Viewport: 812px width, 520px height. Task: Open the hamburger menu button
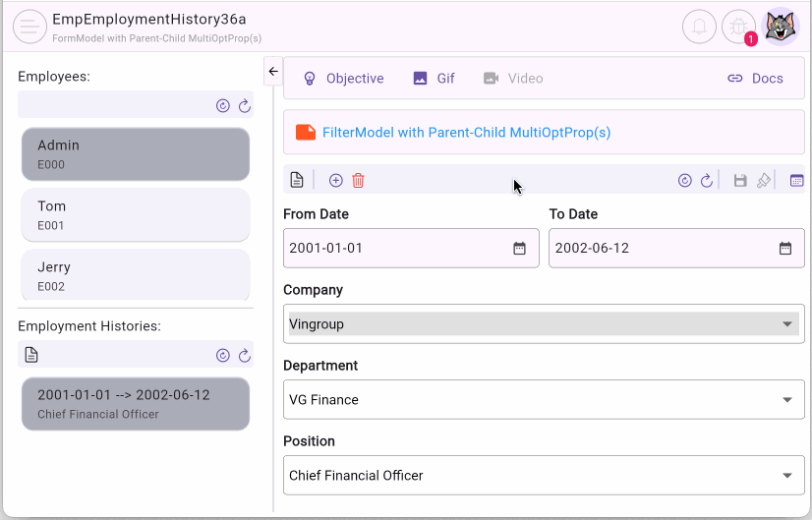pyautogui.click(x=29, y=27)
